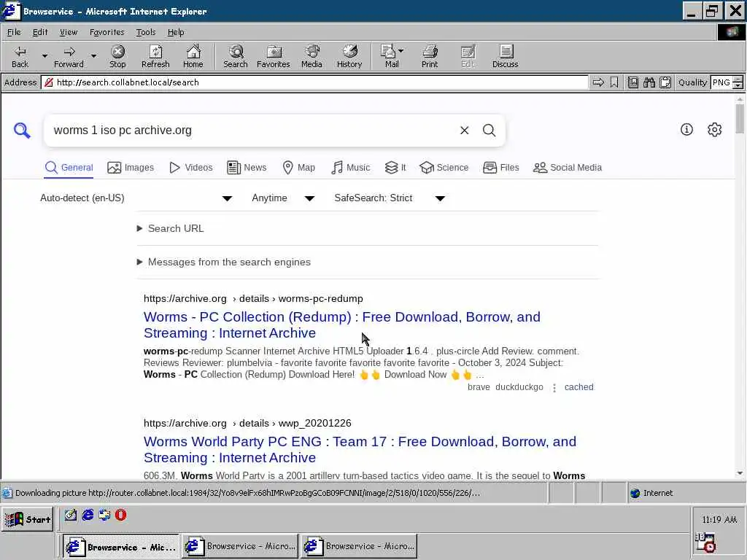Screen dimensions: 747x560
Task: Click the search query input field
Action: click(x=252, y=130)
